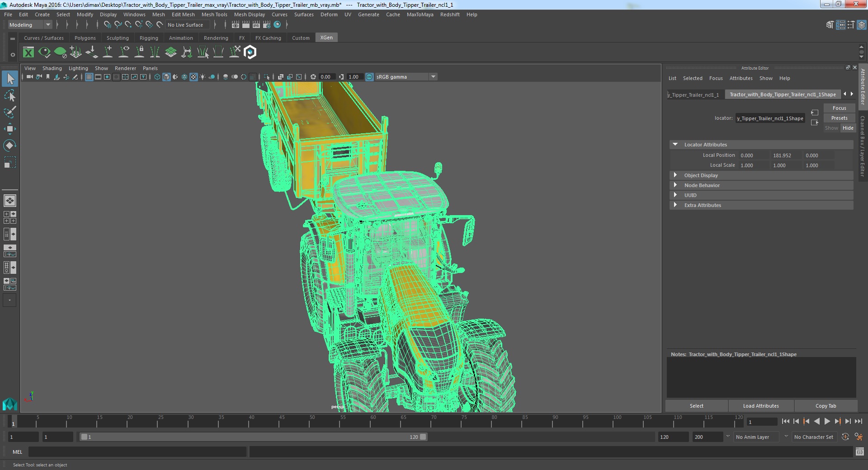The height and width of the screenshot is (470, 868).
Task: Expand the Extra Attributes section
Action: click(675, 205)
